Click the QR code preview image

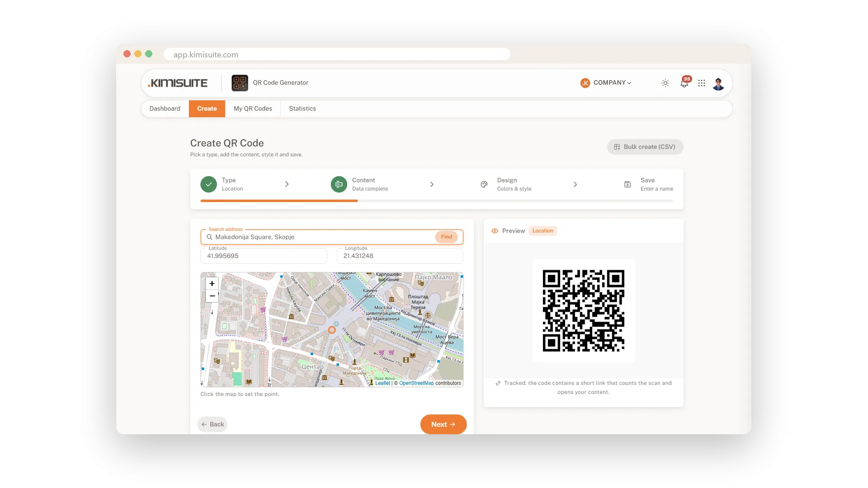click(584, 311)
